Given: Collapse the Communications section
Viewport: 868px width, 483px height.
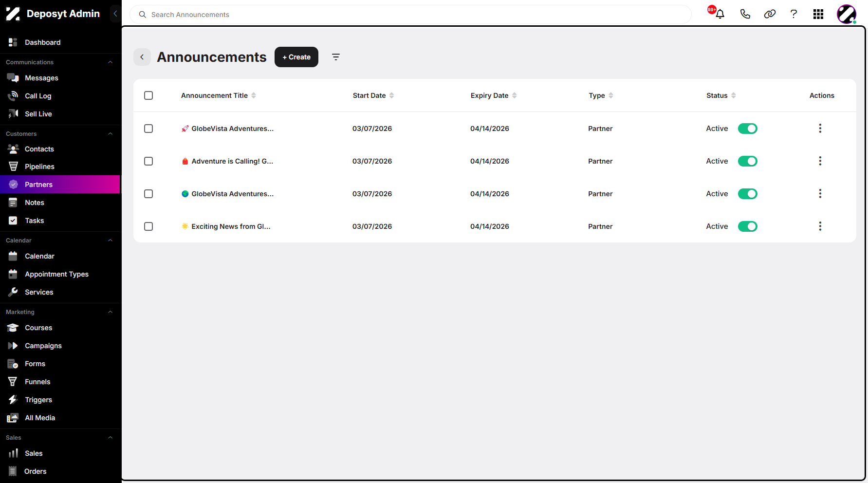Looking at the screenshot, I should pyautogui.click(x=110, y=62).
